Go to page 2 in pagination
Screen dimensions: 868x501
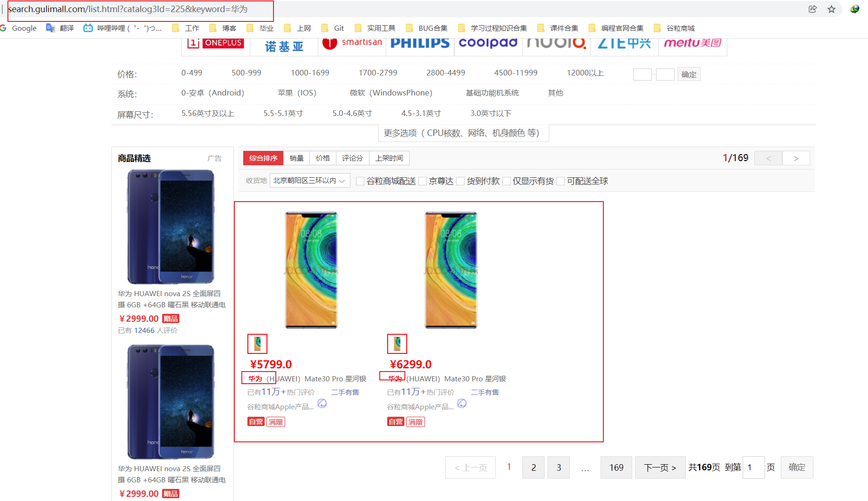(x=533, y=467)
